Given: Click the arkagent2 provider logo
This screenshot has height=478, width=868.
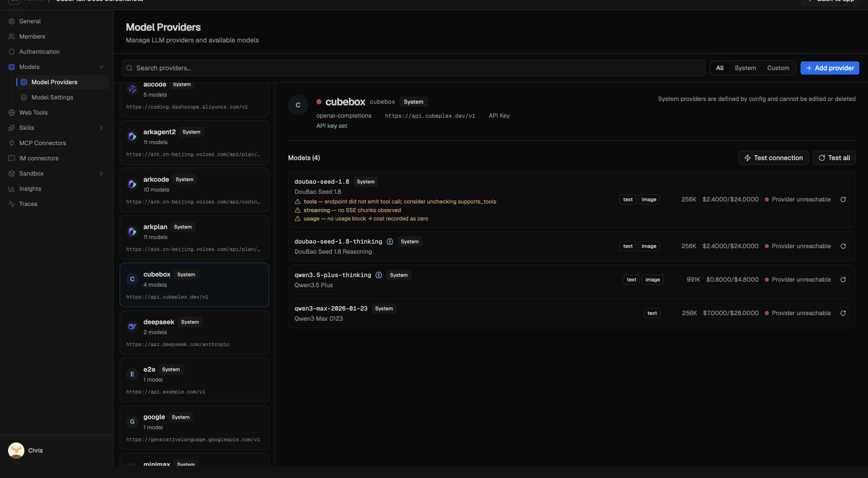Looking at the screenshot, I should point(132,136).
